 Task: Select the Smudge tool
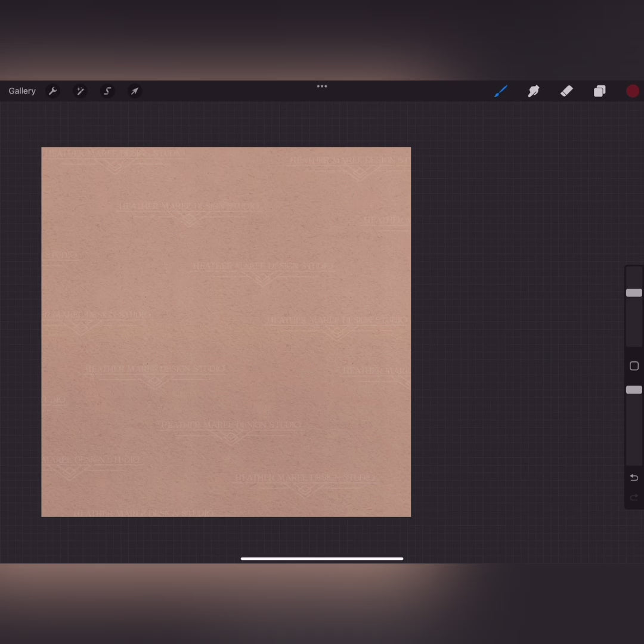[x=534, y=91]
